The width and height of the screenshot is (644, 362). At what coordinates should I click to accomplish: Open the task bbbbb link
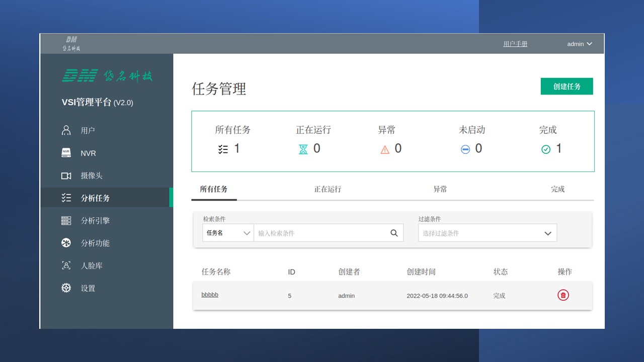210,295
